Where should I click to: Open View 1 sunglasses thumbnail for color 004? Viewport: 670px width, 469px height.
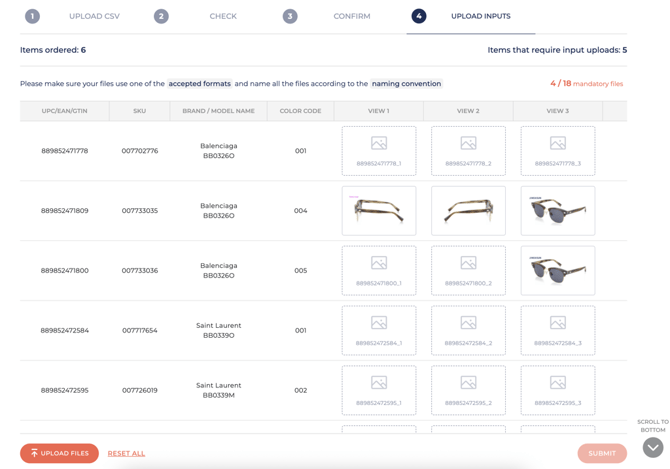click(x=378, y=211)
